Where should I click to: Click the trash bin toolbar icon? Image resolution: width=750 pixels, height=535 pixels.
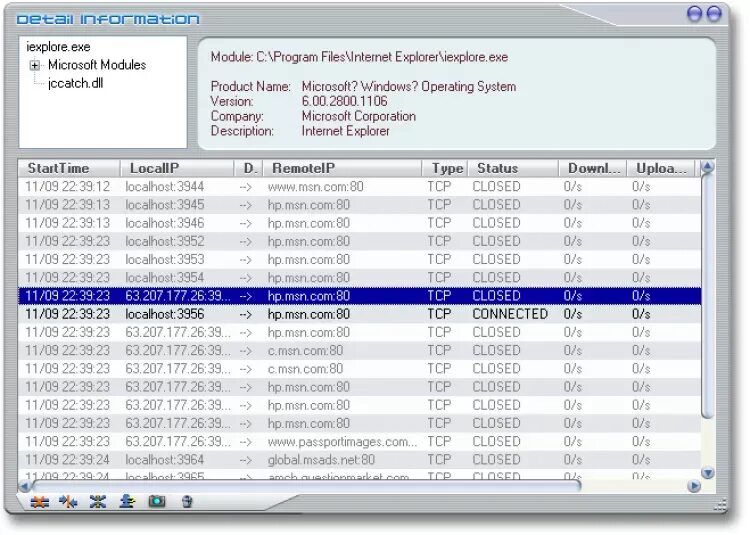(187, 502)
